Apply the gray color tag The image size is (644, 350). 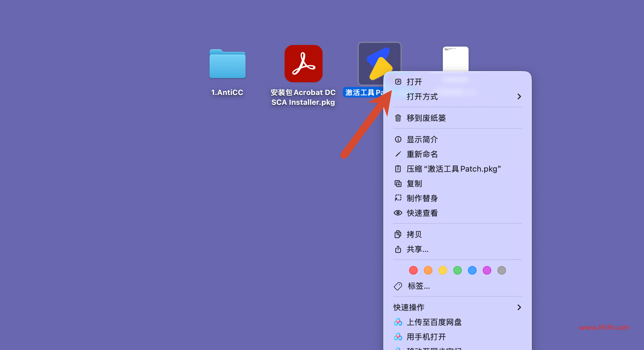502,270
